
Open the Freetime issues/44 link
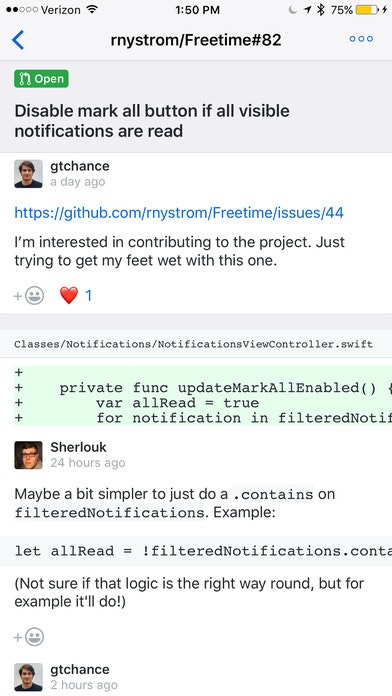click(x=179, y=213)
